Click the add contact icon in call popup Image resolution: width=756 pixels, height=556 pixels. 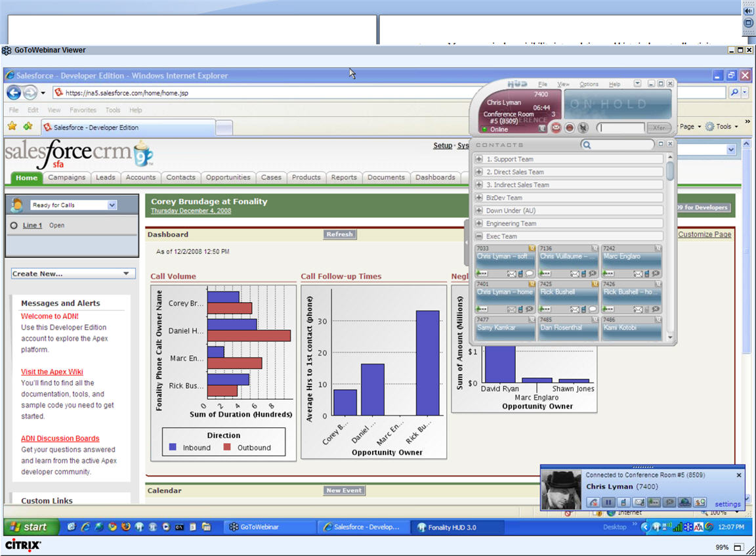(700, 502)
